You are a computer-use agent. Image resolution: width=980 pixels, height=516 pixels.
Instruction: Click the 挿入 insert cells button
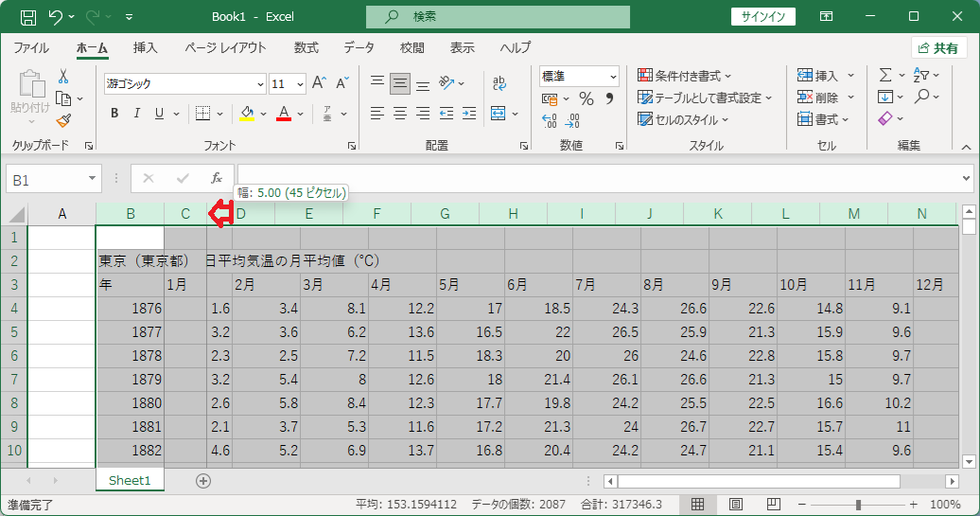(x=817, y=76)
